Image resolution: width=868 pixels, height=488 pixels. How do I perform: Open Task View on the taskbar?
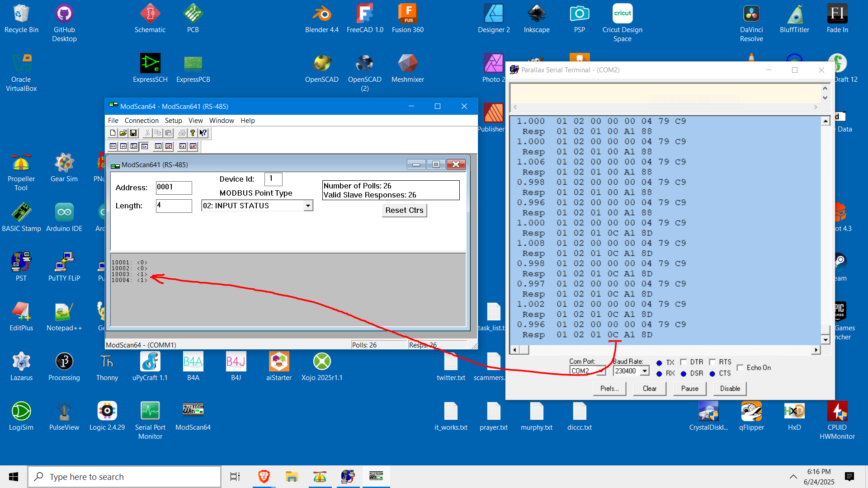pos(235,477)
